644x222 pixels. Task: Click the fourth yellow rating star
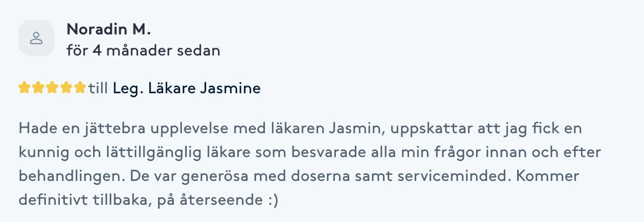pos(66,88)
